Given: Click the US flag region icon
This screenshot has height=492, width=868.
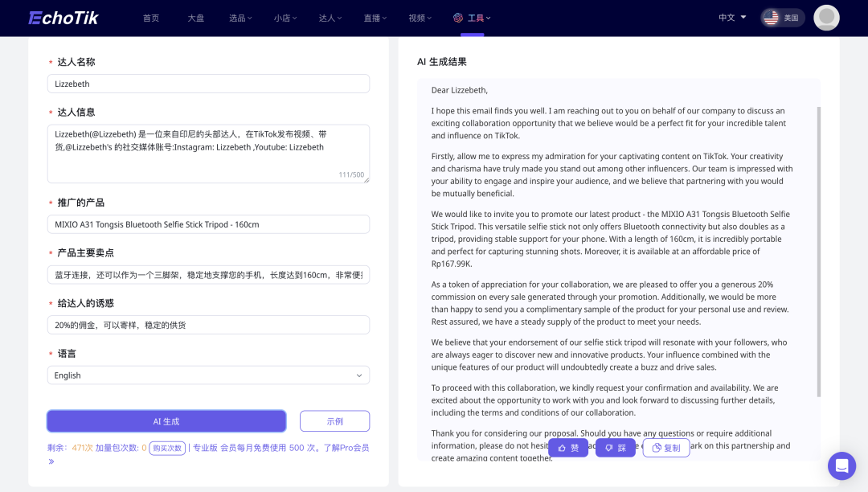Looking at the screenshot, I should [x=771, y=16].
